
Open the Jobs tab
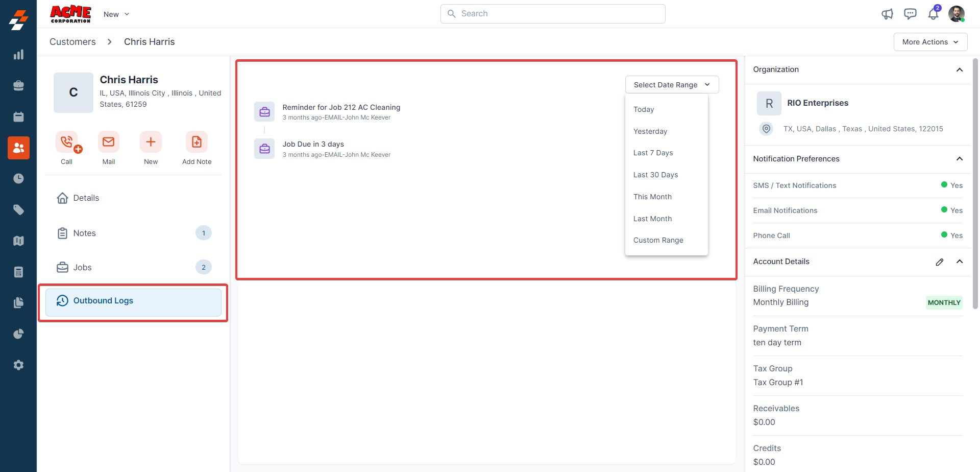pyautogui.click(x=133, y=267)
